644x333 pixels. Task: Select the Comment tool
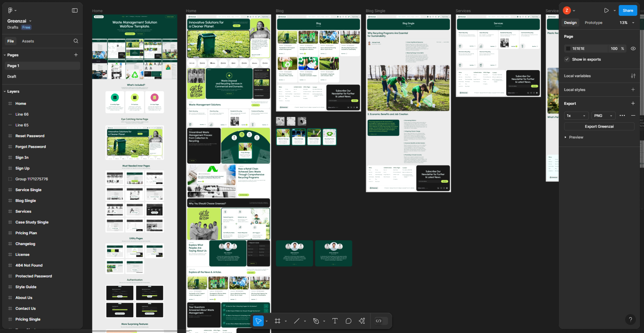point(348,321)
